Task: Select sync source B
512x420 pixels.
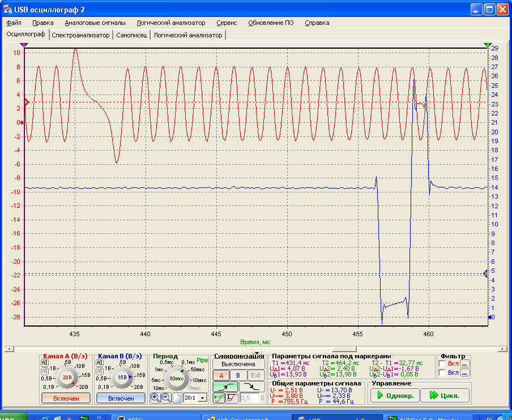Action: point(238,375)
